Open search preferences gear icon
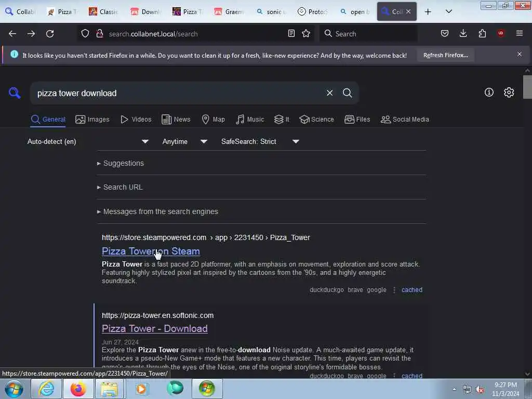Viewport: 532px width, 399px height. pos(509,92)
